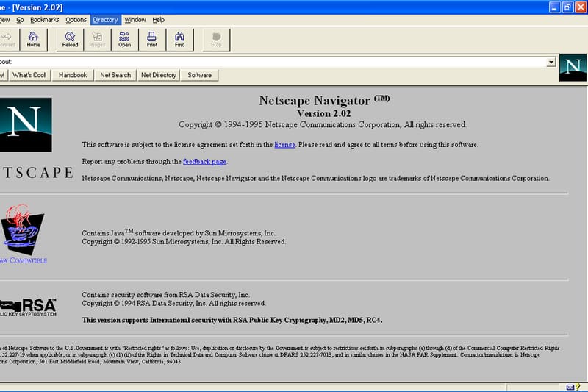
Task: Click the Netscape Navigator heading text
Action: [x=324, y=101]
